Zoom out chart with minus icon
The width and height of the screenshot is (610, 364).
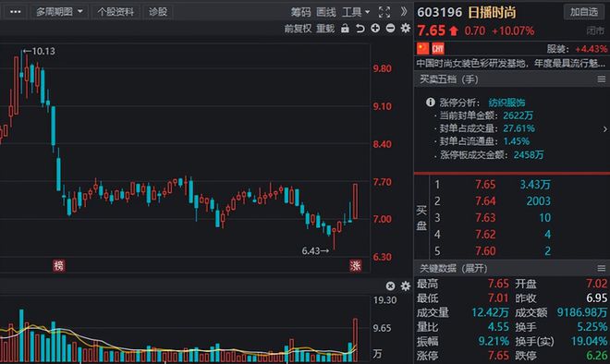390,28
